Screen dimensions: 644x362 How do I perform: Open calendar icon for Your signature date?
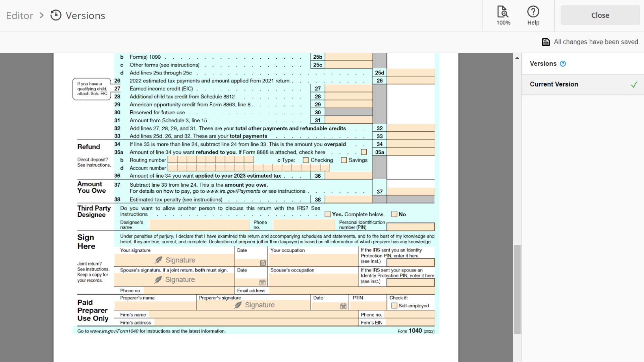263,263
